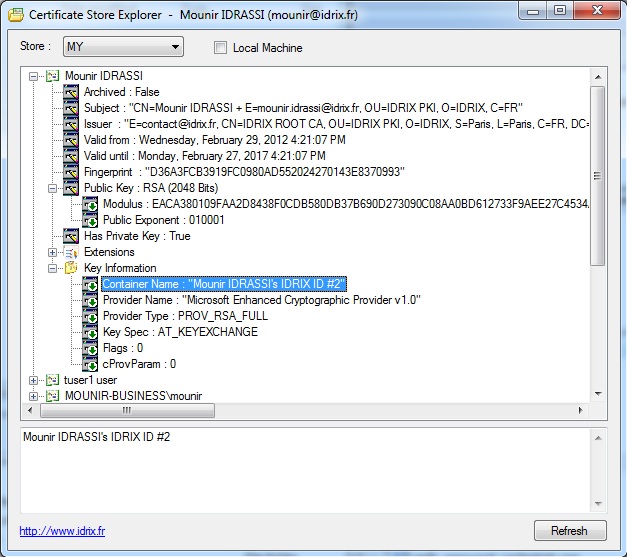The image size is (627, 557).
Task: Click the Provider Name row icon
Action: tap(90, 300)
